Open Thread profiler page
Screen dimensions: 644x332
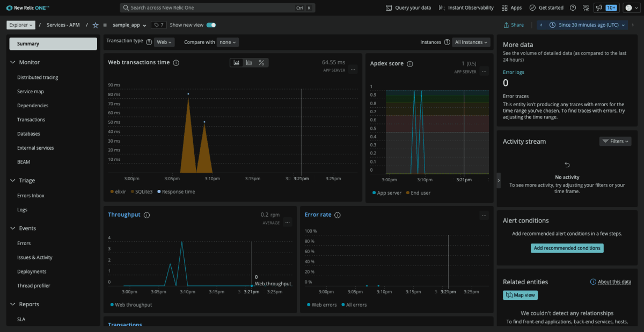point(33,286)
